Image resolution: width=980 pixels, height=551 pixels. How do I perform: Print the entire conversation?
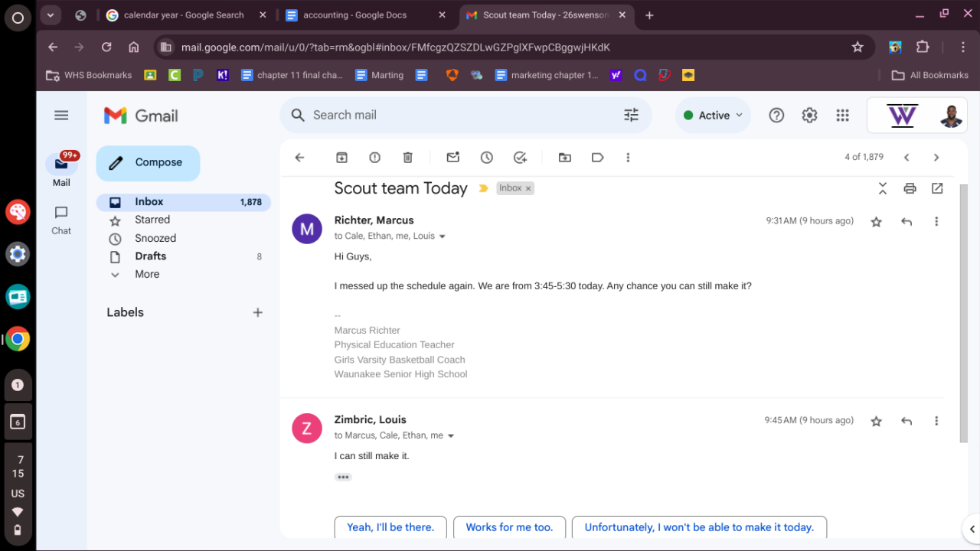pos(910,188)
